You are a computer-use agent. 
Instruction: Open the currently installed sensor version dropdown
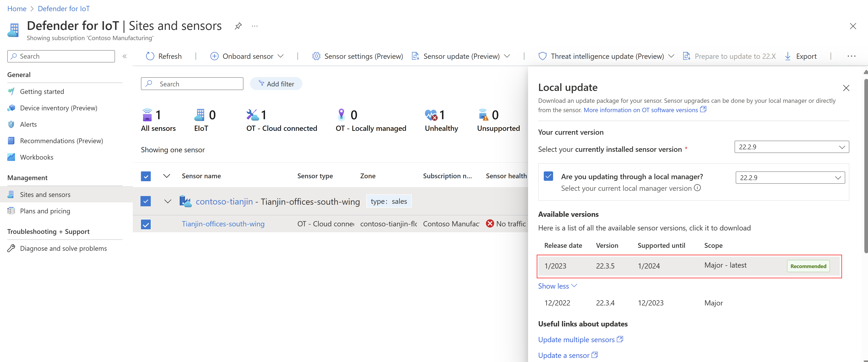click(791, 147)
